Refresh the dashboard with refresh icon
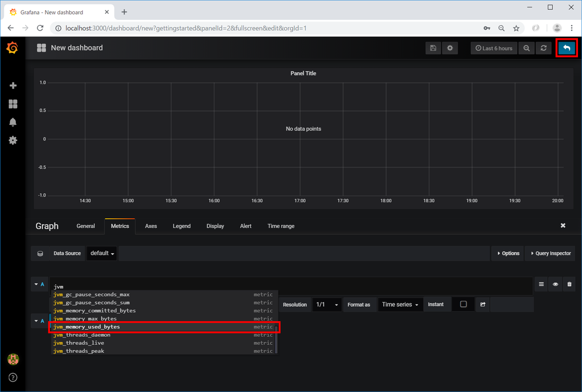The width and height of the screenshot is (582, 392). pyautogui.click(x=543, y=48)
